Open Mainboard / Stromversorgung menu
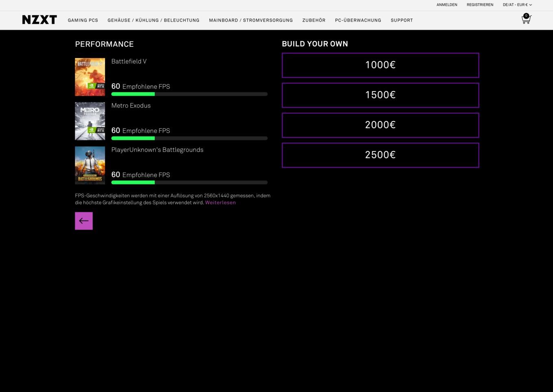The width and height of the screenshot is (553, 392). [x=251, y=20]
